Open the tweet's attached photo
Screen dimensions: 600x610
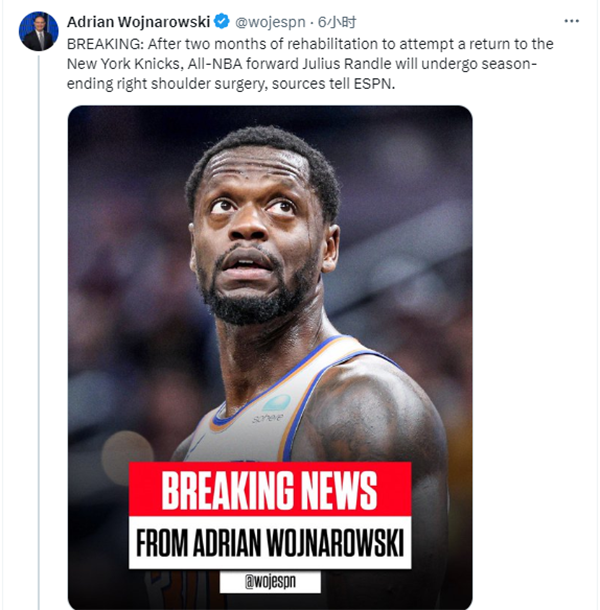coord(270,357)
